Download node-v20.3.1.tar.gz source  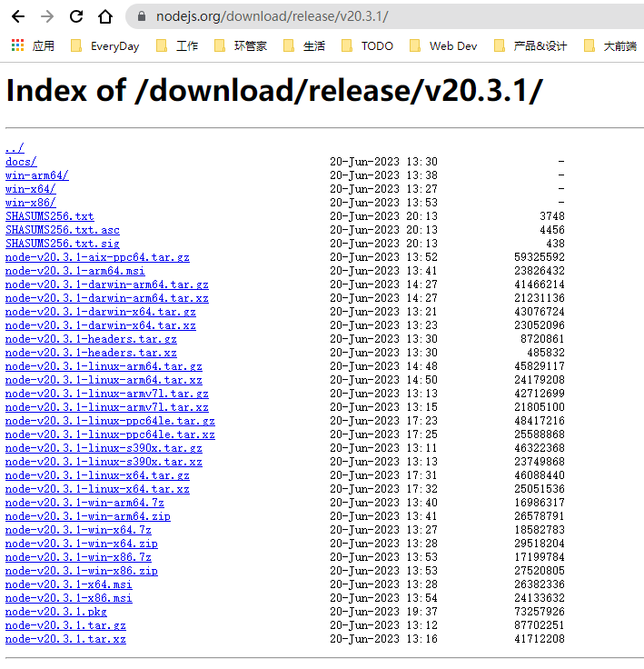pyautogui.click(x=65, y=626)
